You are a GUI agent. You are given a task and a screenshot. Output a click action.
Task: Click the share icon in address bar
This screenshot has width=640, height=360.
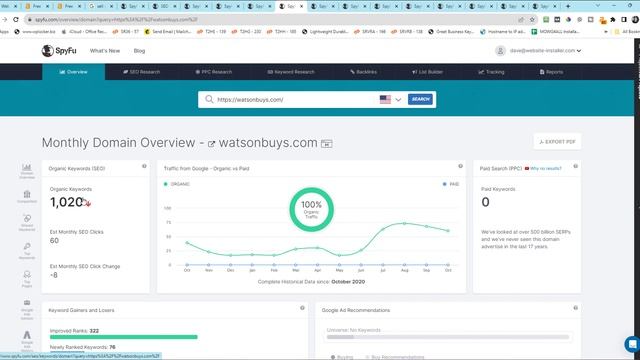[521, 19]
